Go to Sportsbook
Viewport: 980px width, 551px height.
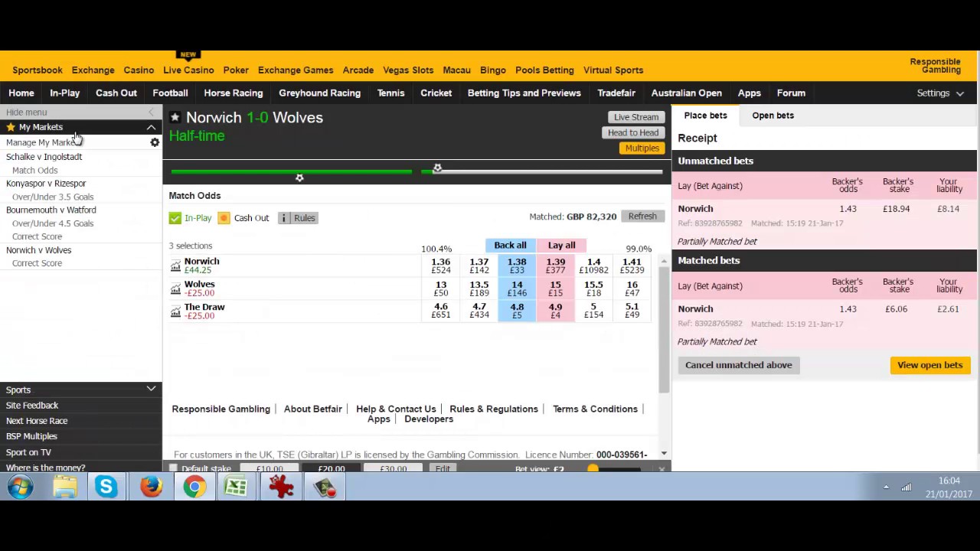pos(38,70)
